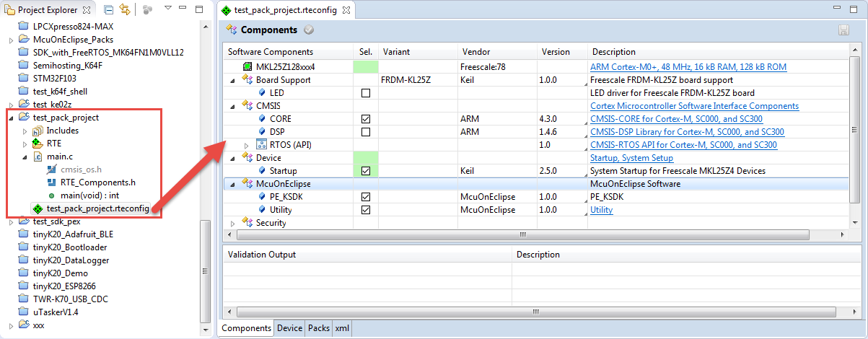Click the test_pack_project.rteconfig file icon in tree

coord(38,208)
